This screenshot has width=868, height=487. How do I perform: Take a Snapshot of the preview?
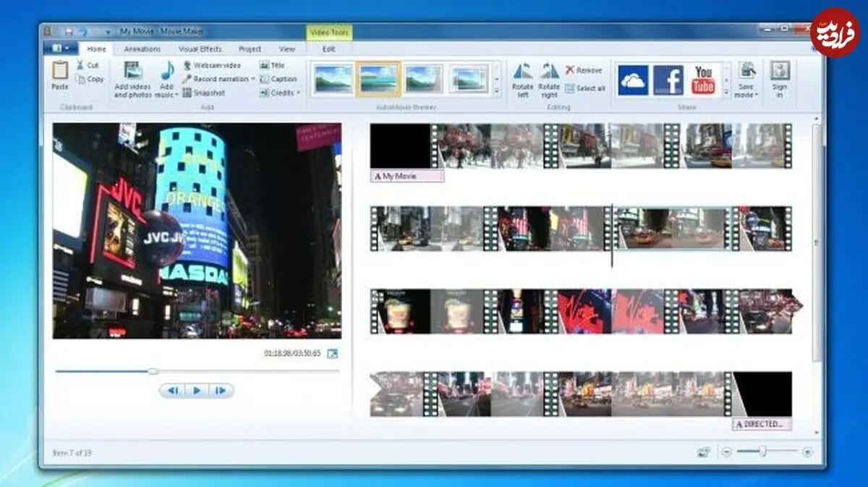203,93
